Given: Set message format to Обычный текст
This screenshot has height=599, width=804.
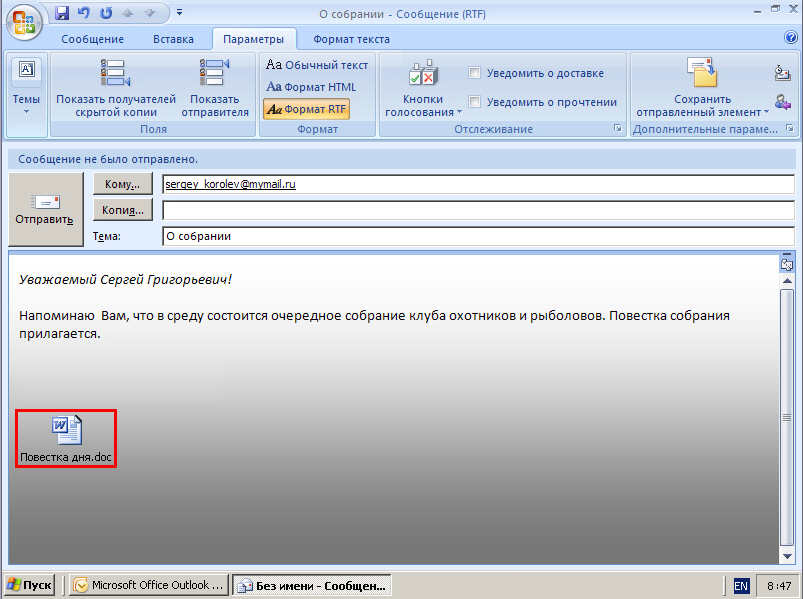Looking at the screenshot, I should click(x=317, y=65).
